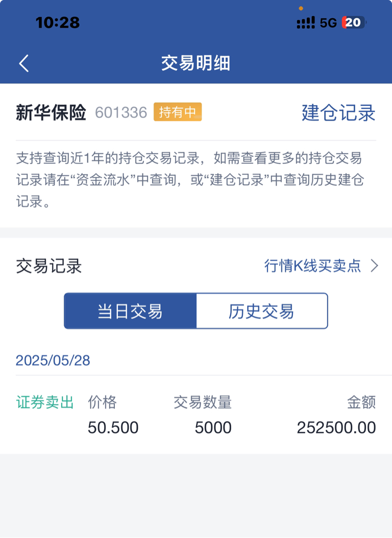Tap the battery level indicator
This screenshot has height=538, width=392.
pyautogui.click(x=354, y=22)
